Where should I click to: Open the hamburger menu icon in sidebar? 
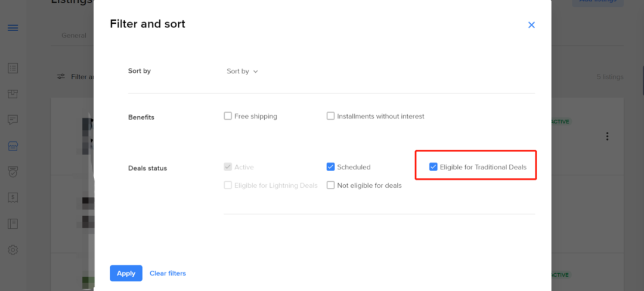tap(13, 28)
